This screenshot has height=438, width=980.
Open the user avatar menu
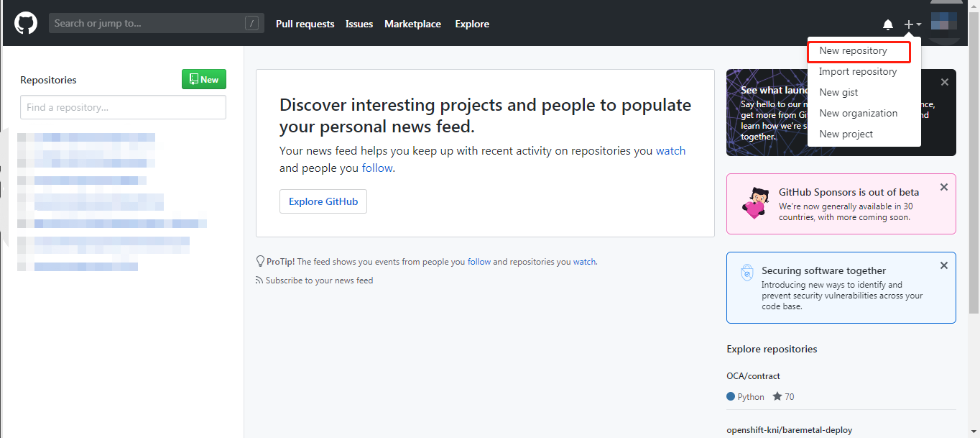pyautogui.click(x=943, y=22)
